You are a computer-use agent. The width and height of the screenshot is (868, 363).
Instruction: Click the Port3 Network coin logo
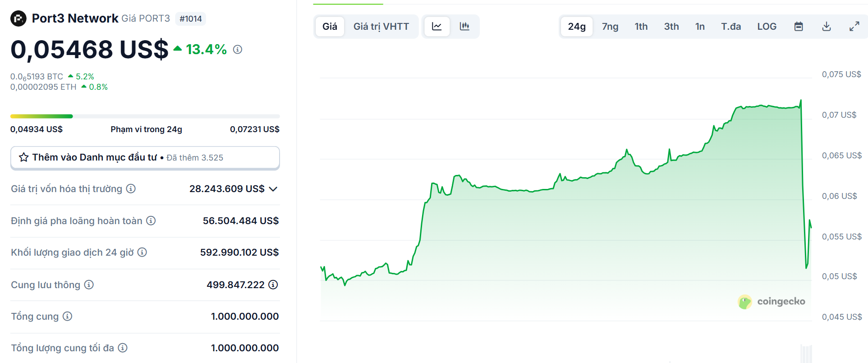click(x=18, y=18)
